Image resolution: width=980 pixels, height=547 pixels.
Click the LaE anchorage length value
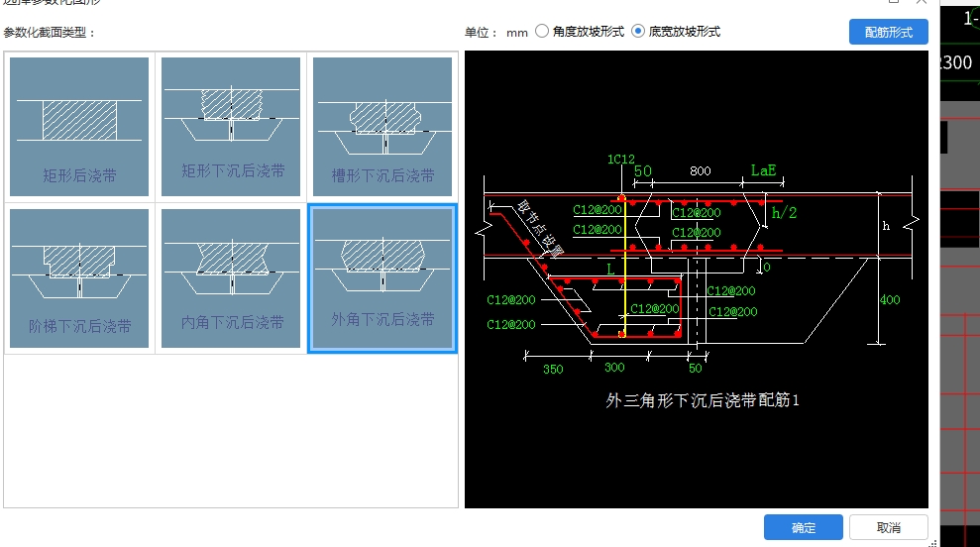(763, 170)
